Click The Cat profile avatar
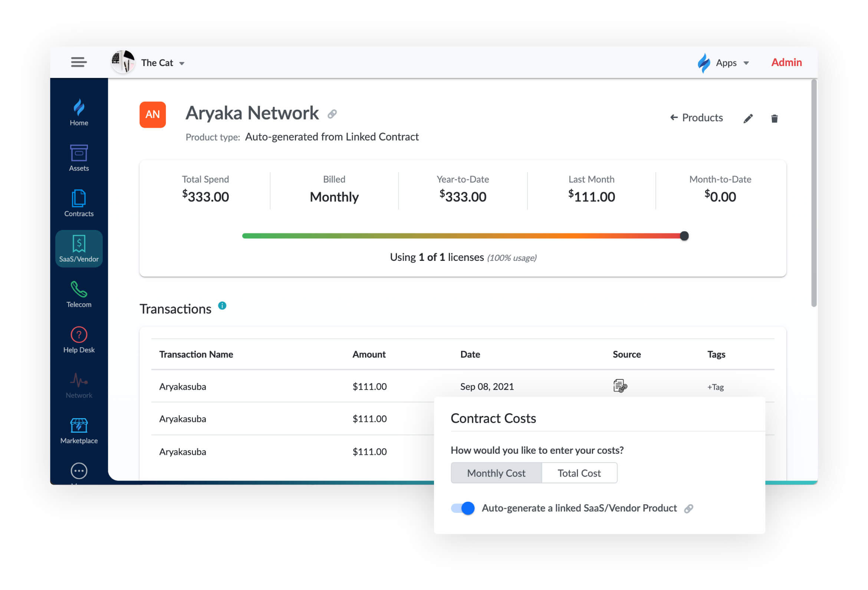 [x=123, y=62]
